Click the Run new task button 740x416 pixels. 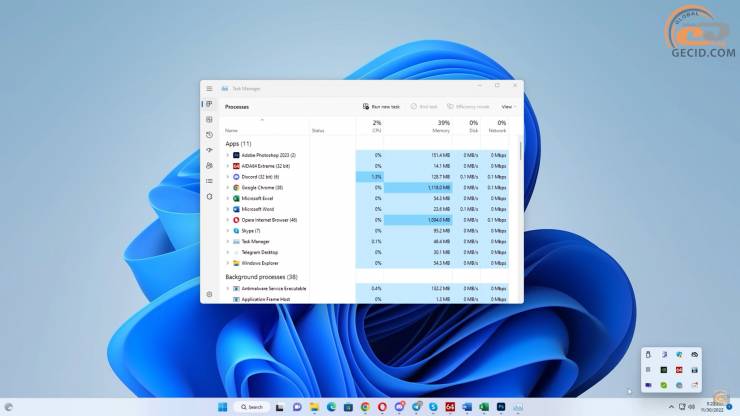pyautogui.click(x=381, y=107)
